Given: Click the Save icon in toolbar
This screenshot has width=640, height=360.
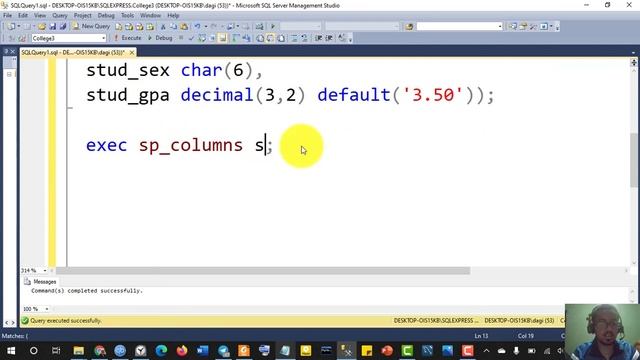Looking at the screenshot, I should [52, 27].
